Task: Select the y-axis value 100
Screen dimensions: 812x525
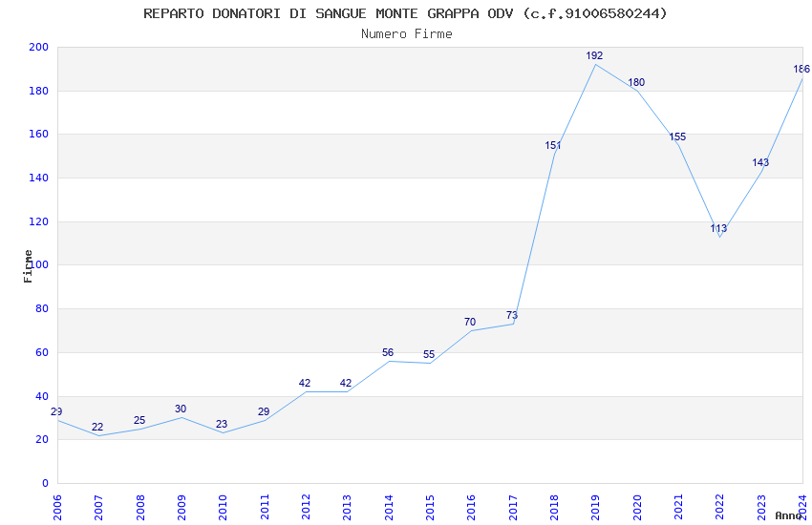Action: (39, 264)
